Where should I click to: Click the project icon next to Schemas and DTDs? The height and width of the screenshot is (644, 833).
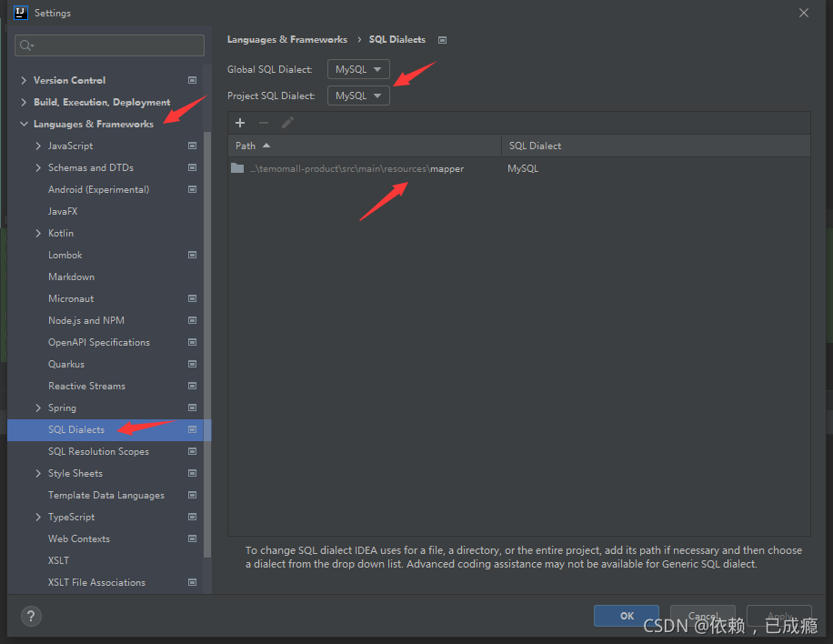[192, 167]
